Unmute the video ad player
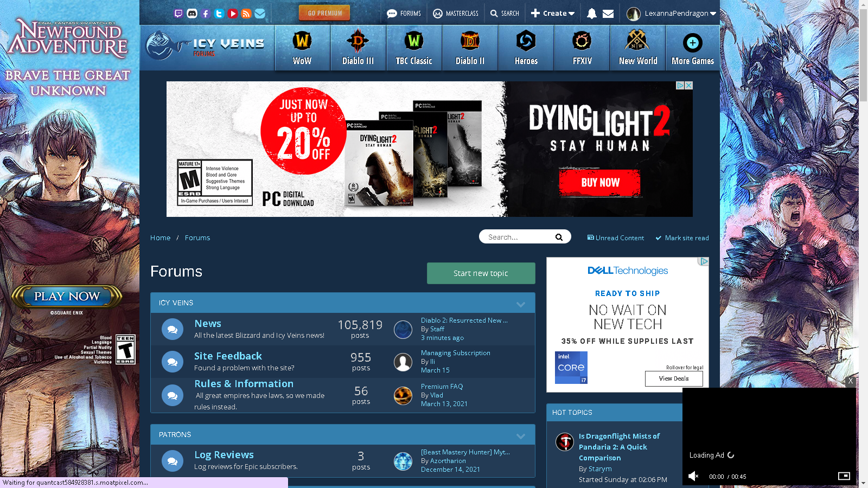868x488 pixels. click(x=693, y=476)
